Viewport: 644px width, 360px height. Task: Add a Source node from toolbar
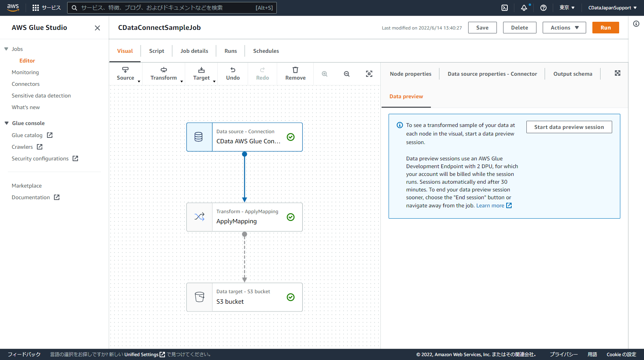[x=125, y=74]
